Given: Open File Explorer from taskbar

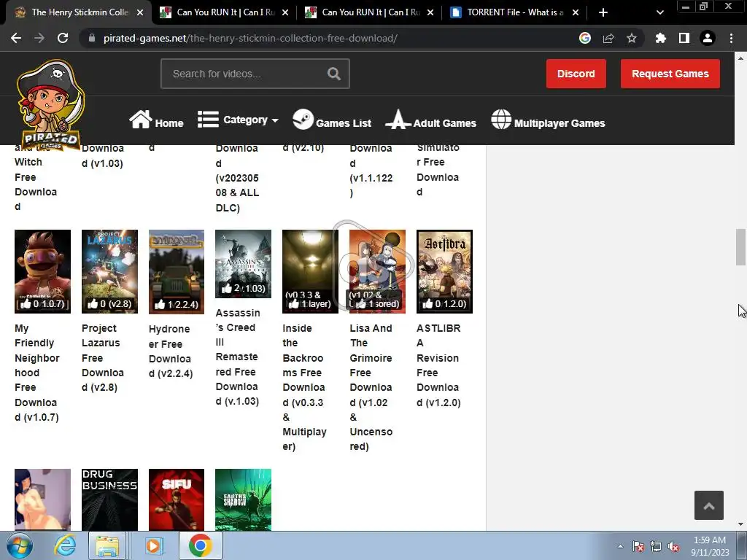Looking at the screenshot, I should (x=108, y=546).
